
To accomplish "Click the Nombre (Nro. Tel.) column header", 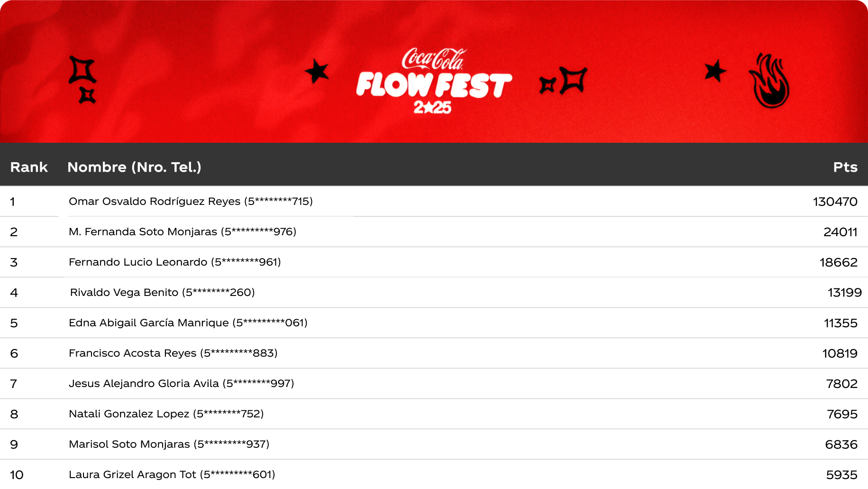I will click(134, 167).
